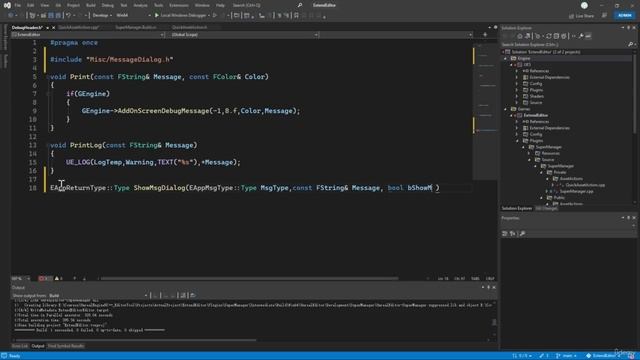Open the Help menu
Viewport: 640px width, 360px height.
[220, 5]
